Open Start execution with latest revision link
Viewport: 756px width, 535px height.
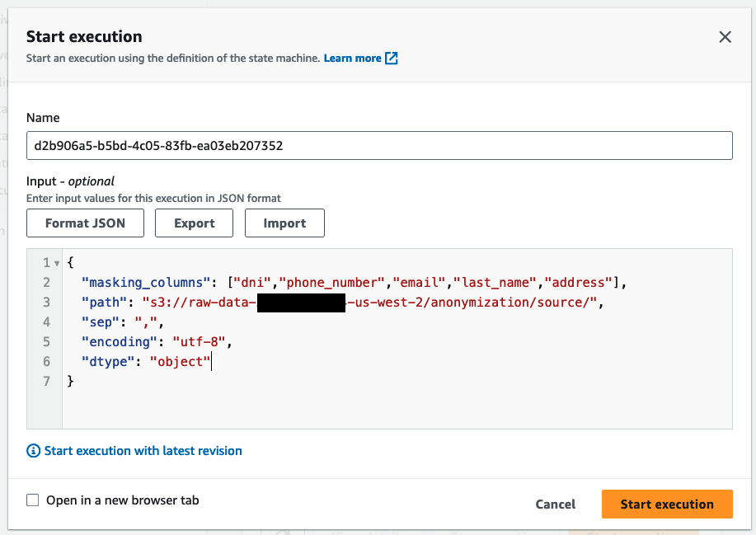tap(143, 451)
